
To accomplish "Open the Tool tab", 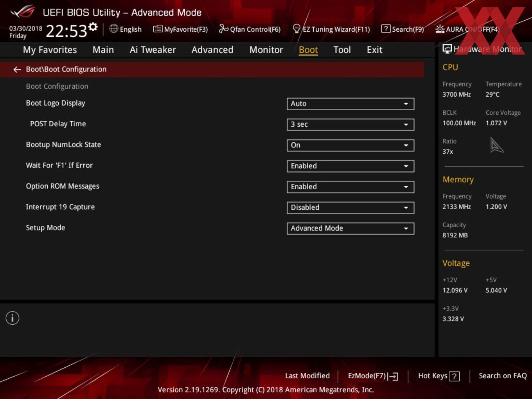I will coord(342,50).
